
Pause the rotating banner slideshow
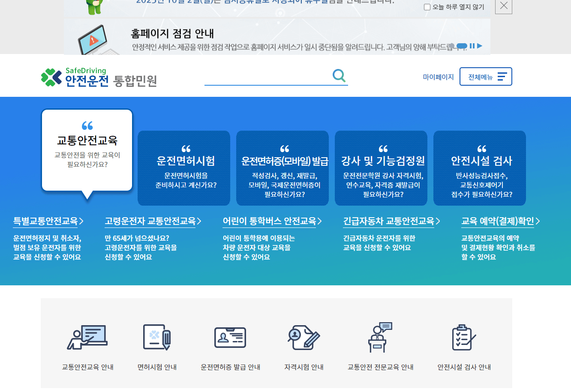click(x=472, y=46)
